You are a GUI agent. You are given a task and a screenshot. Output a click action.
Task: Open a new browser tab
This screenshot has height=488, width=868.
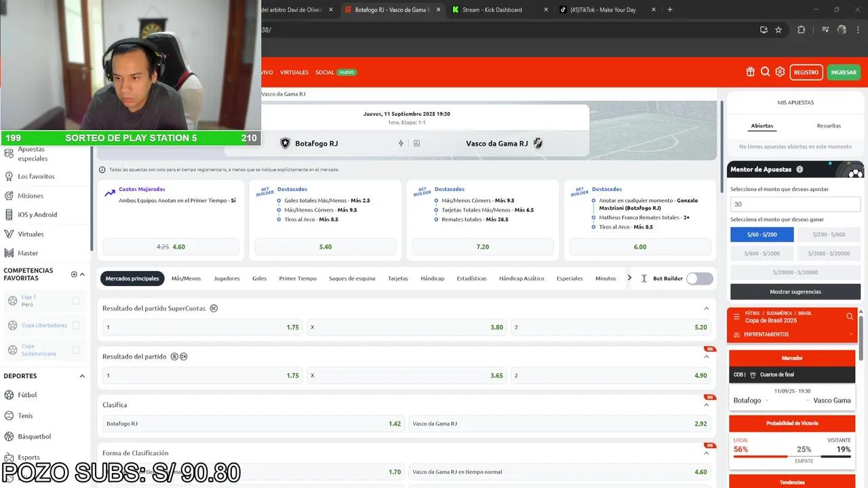(670, 9)
